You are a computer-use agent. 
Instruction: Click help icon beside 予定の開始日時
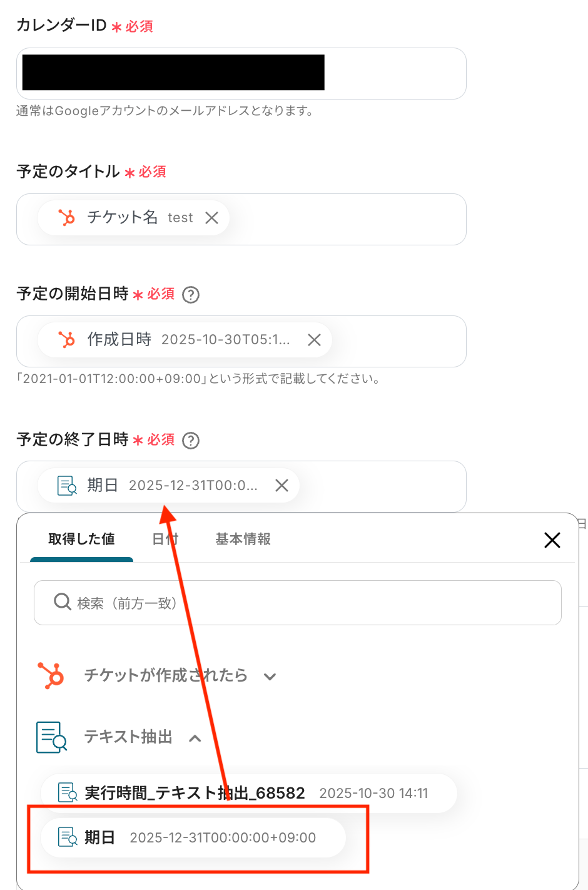(x=191, y=295)
